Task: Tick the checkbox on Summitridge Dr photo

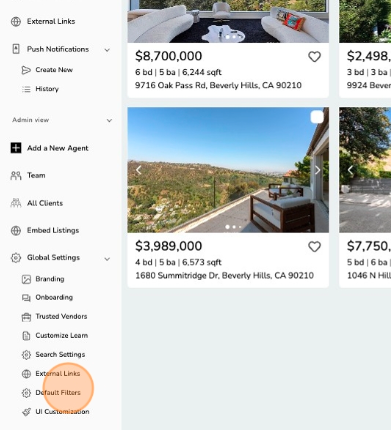Action: (317, 117)
